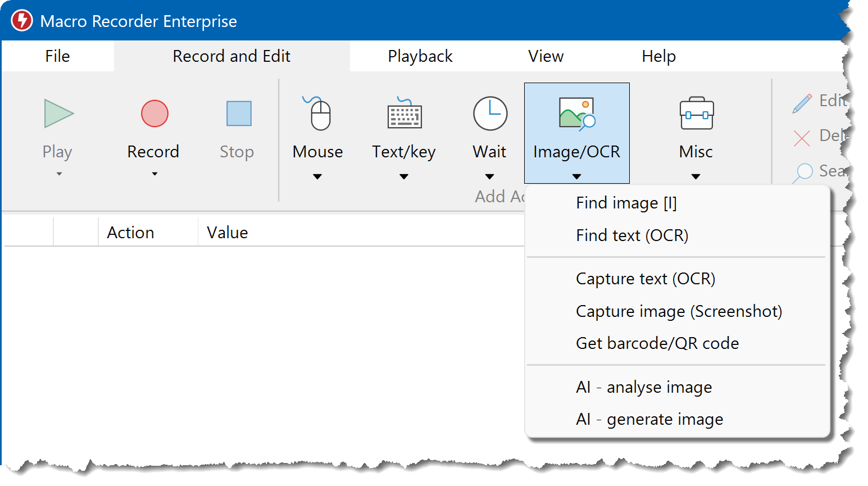The height and width of the screenshot is (486, 868).
Task: Select Capture text (OCR) menu entry
Action: (645, 279)
